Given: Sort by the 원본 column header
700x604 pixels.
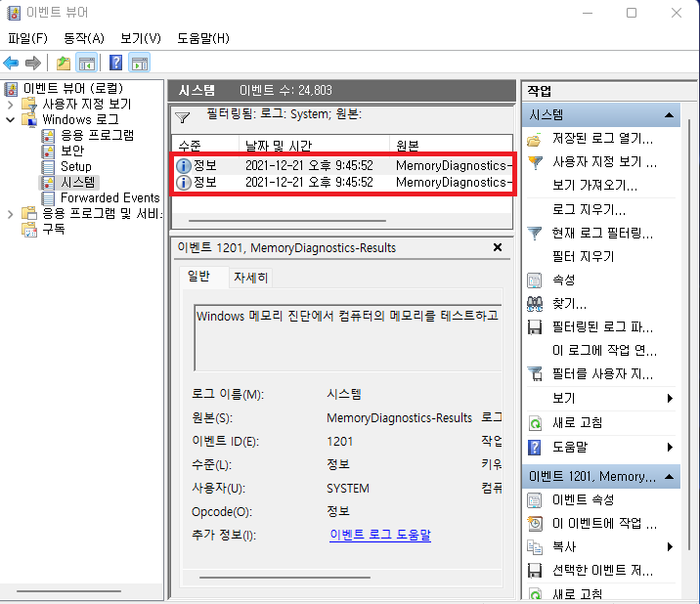Looking at the screenshot, I should [x=451, y=146].
